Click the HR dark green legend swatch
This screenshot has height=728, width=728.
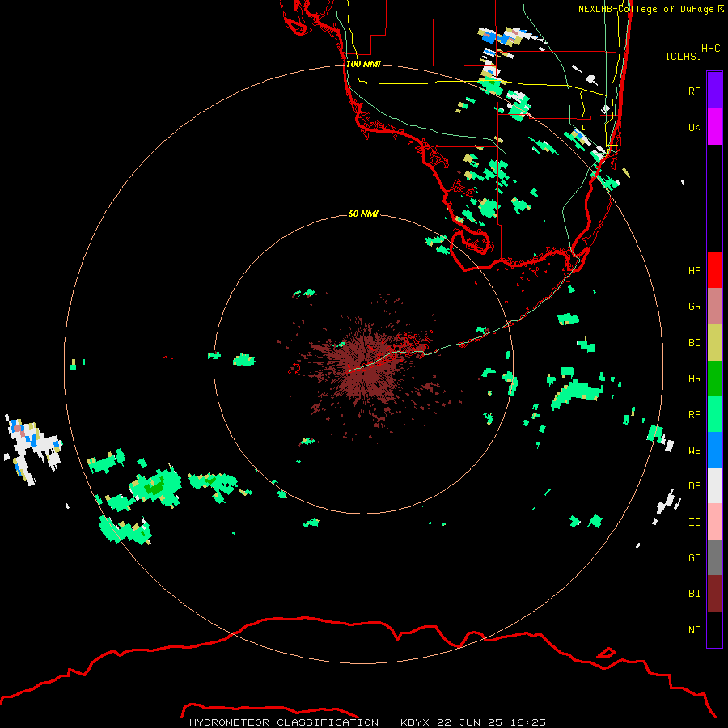[x=714, y=379]
